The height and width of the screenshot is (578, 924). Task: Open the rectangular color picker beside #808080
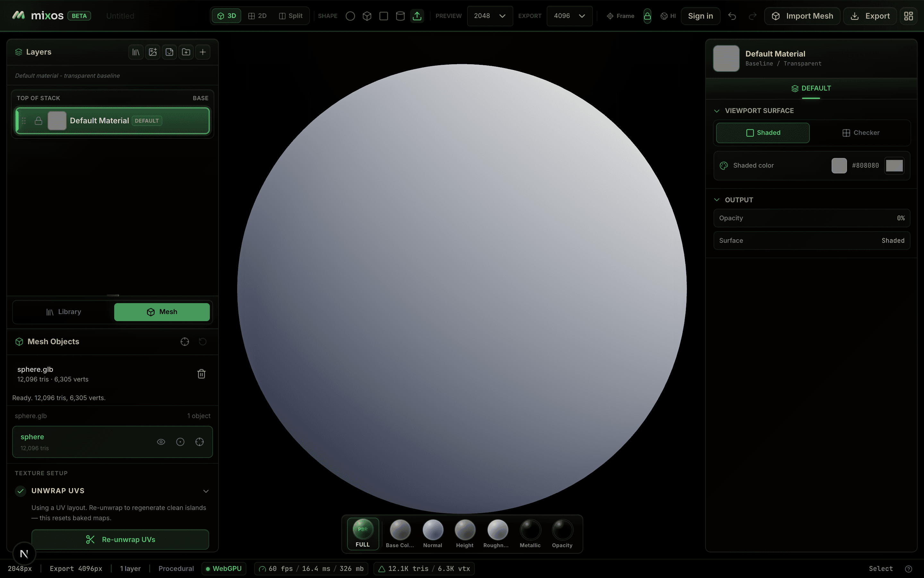894,165
